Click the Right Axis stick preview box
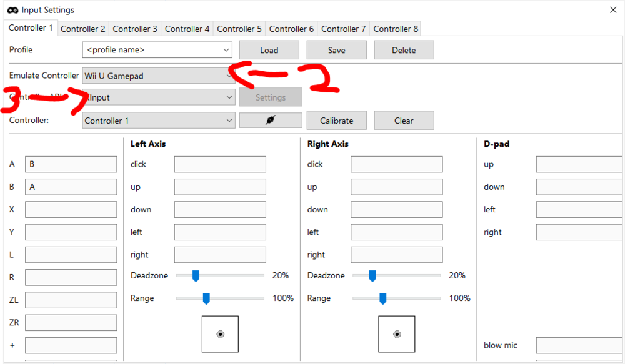This screenshot has height=364, width=625. 397,334
